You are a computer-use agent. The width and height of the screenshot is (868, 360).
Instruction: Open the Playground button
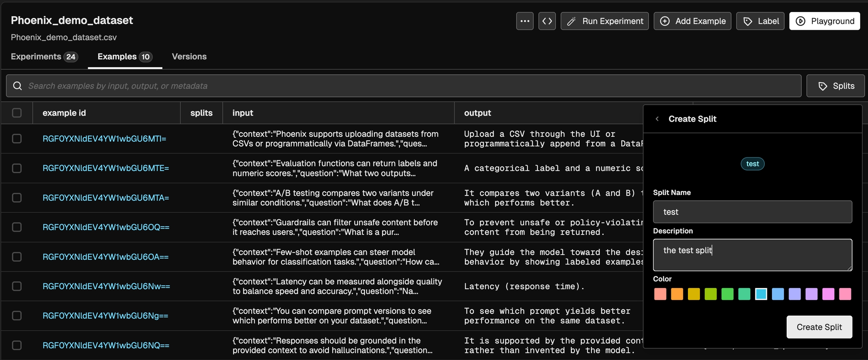click(824, 21)
